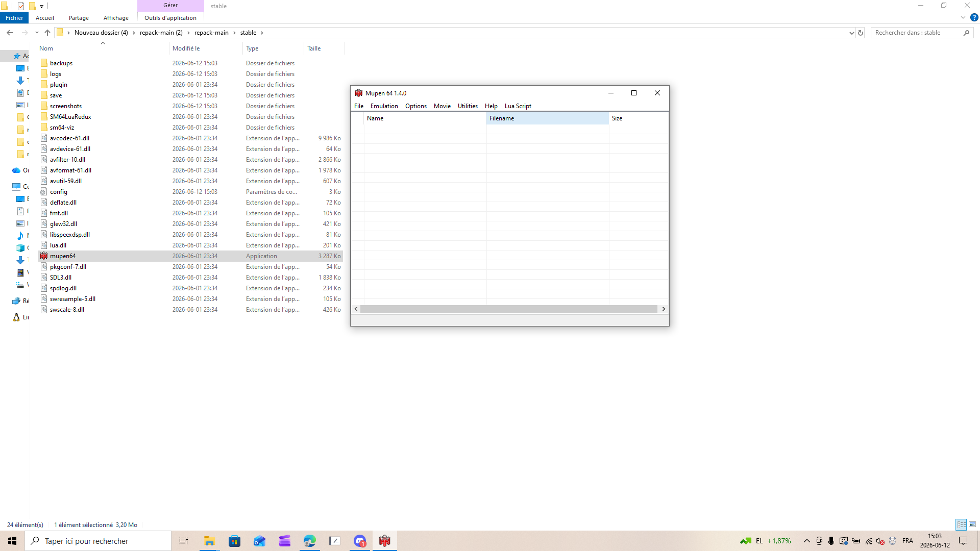Click the volume icon in system tray
Viewport: 980px width, 551px height.
coord(880,541)
